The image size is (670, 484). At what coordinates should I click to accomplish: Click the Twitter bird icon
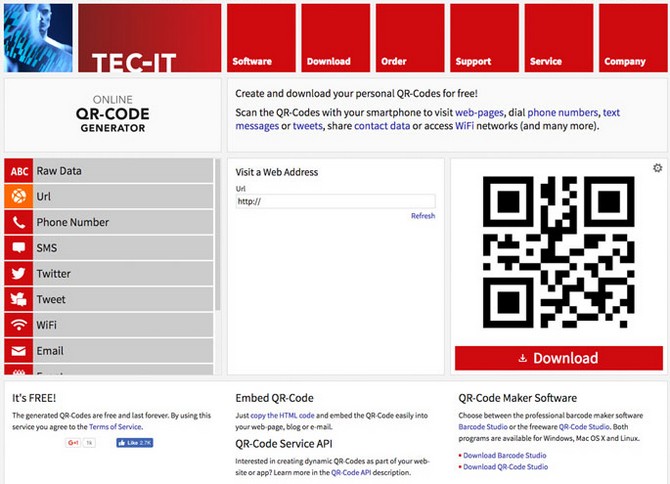pyautogui.click(x=19, y=273)
